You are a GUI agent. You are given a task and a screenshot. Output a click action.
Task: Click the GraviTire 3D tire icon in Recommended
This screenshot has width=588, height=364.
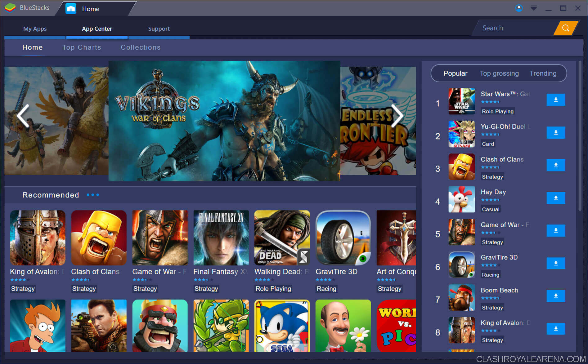343,238
